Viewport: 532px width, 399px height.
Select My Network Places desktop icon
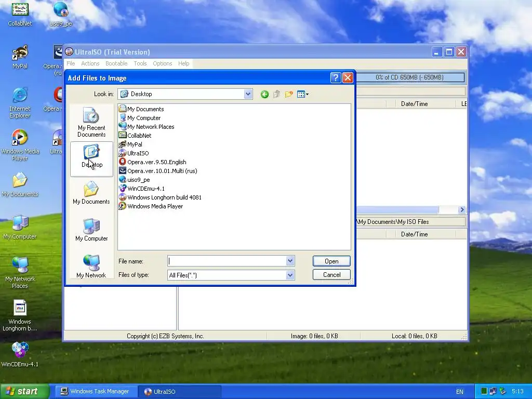click(20, 273)
